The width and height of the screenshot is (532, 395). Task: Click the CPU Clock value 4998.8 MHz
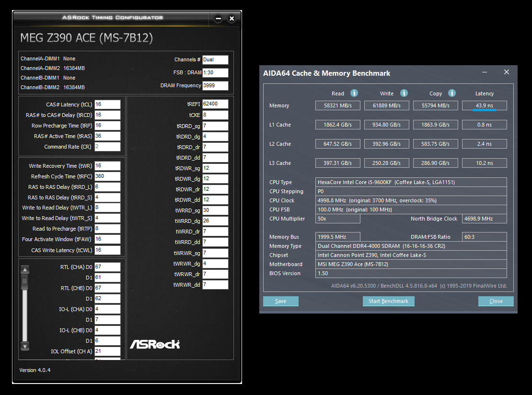click(411, 200)
